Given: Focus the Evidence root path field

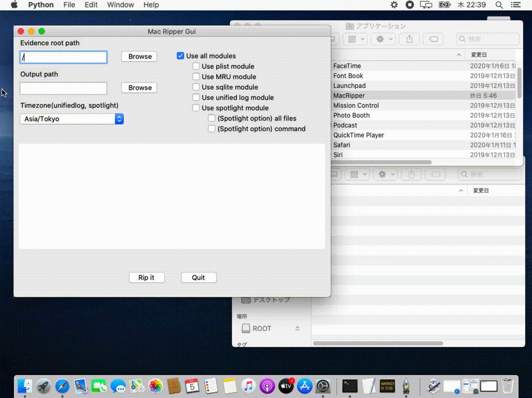Looking at the screenshot, I should coord(64,57).
